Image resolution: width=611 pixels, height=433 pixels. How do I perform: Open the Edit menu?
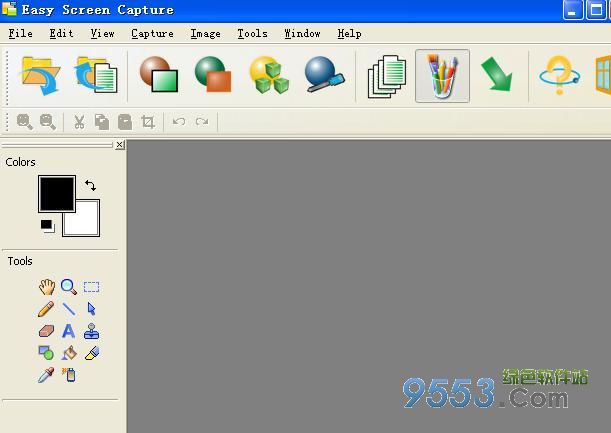[x=61, y=34]
